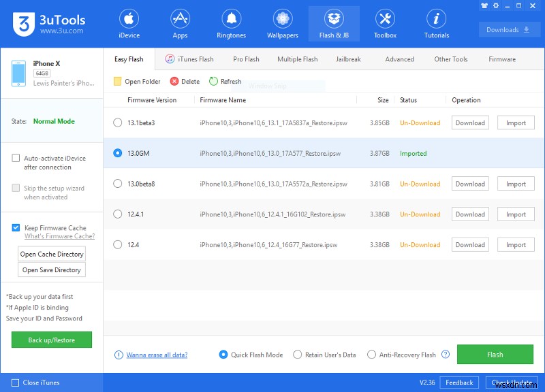Click the Imported status text
Viewport: 545px width, 392px height.
413,154
